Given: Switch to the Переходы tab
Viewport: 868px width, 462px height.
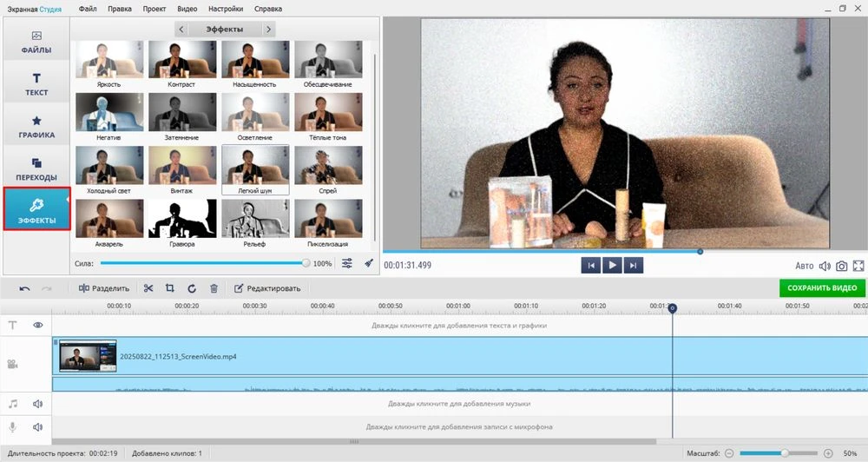Looking at the screenshot, I should click(x=36, y=168).
